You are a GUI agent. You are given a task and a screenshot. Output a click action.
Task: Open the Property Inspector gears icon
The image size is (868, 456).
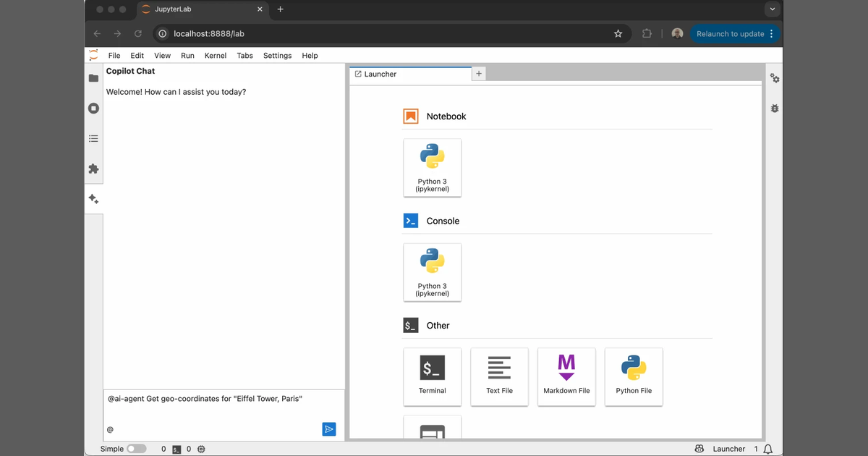coord(775,78)
